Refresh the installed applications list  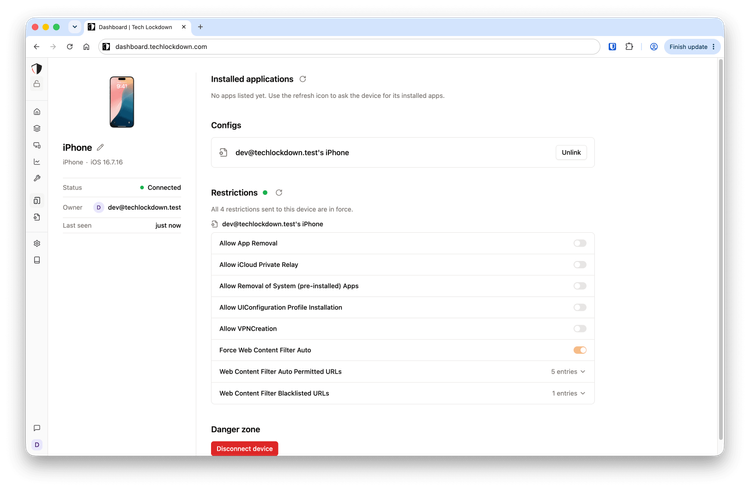[x=303, y=79]
